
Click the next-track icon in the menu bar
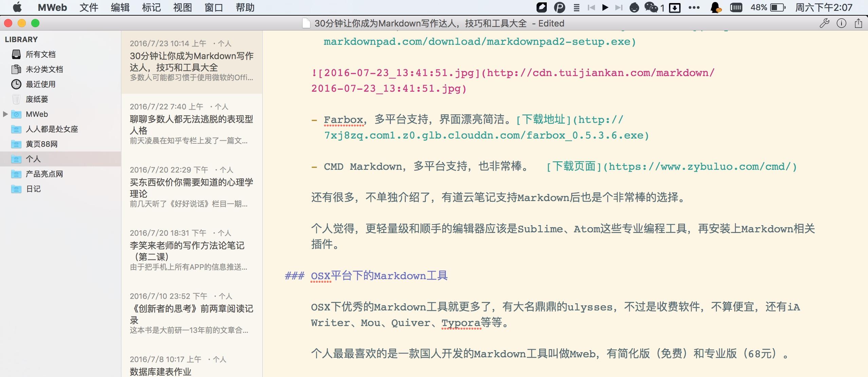click(619, 7)
